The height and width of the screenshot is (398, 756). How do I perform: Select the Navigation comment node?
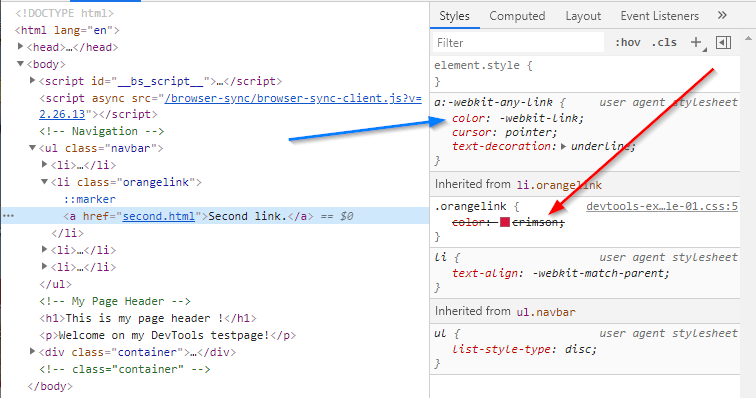point(102,131)
